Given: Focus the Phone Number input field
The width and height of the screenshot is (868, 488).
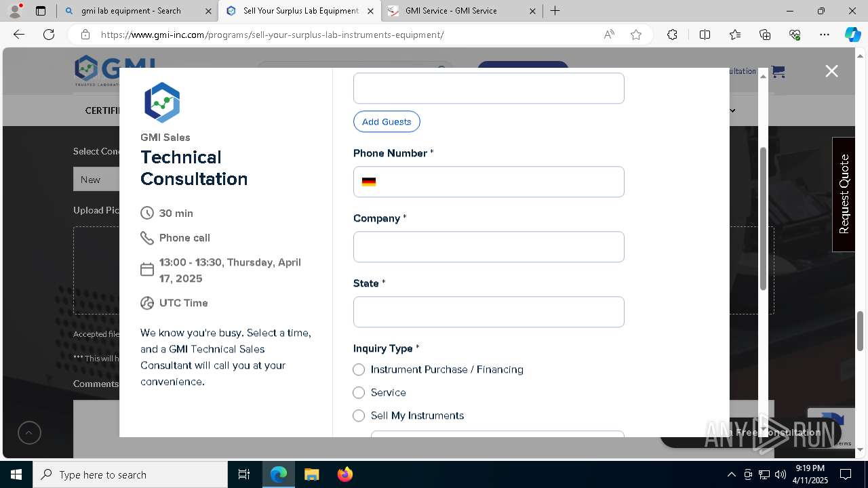Looking at the screenshot, I should pos(489,182).
